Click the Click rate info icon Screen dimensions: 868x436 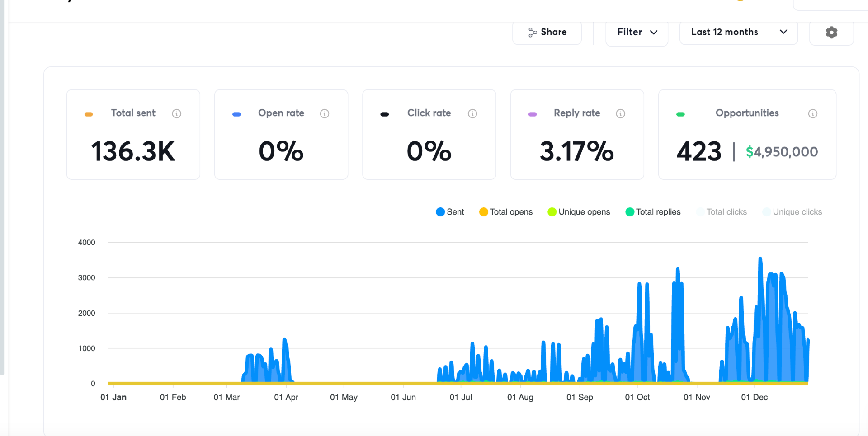472,113
